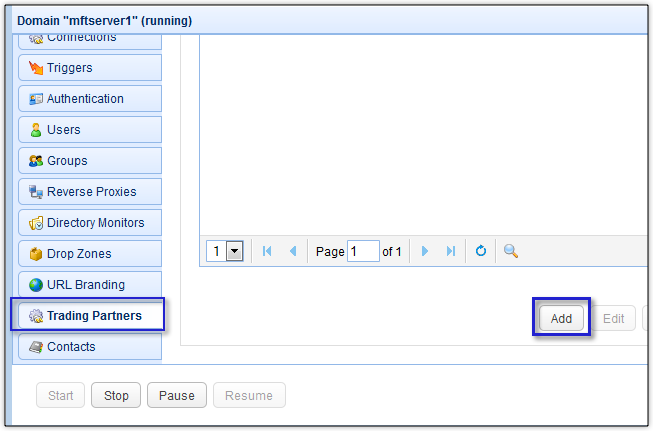Viewport: 653px width, 431px height.
Task: Open the page size dropdown
Action: tap(235, 251)
